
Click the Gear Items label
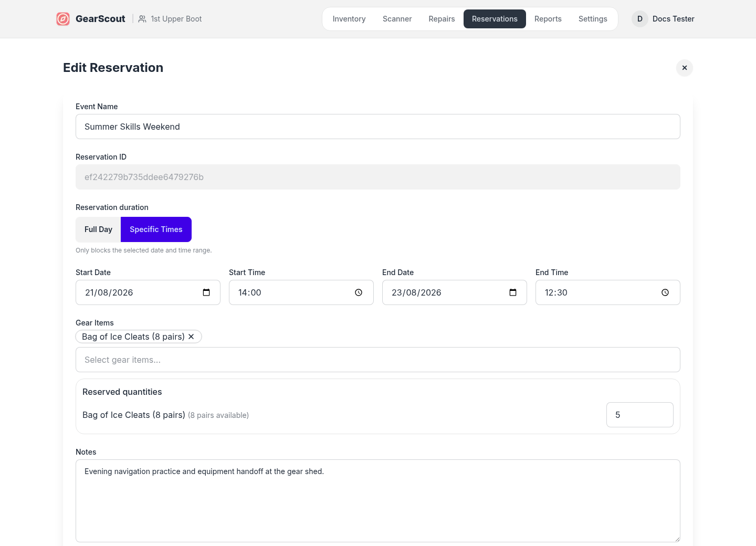94,323
